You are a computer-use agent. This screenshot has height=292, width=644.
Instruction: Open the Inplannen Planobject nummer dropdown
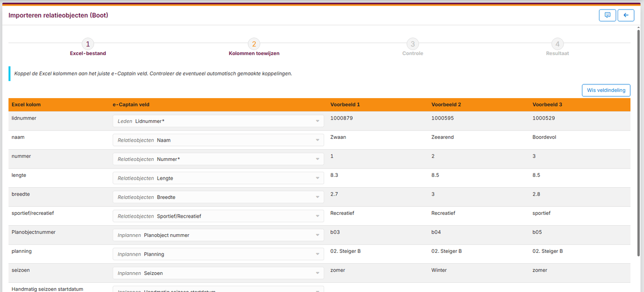pos(218,235)
